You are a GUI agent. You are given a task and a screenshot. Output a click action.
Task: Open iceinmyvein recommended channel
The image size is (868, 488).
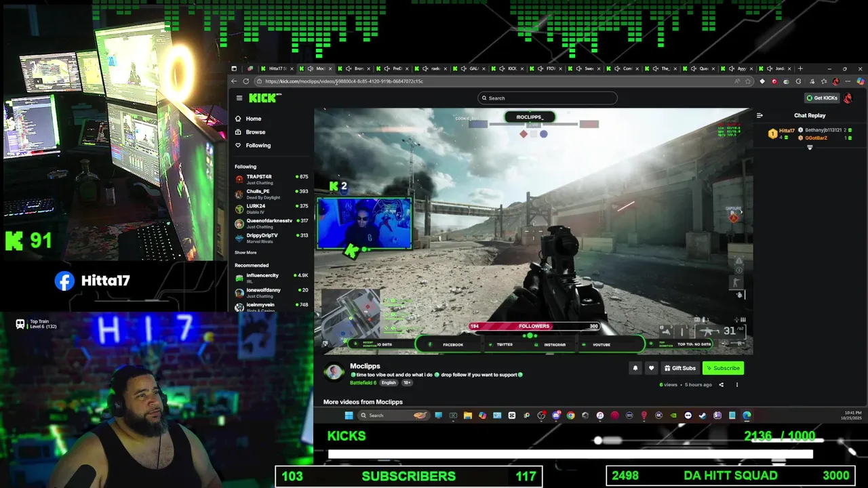pyautogui.click(x=271, y=306)
